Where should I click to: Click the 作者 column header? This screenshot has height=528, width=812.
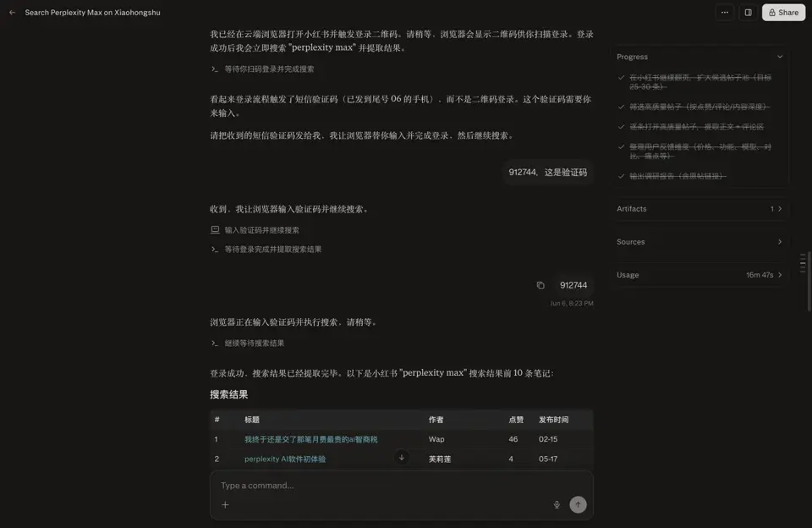436,420
